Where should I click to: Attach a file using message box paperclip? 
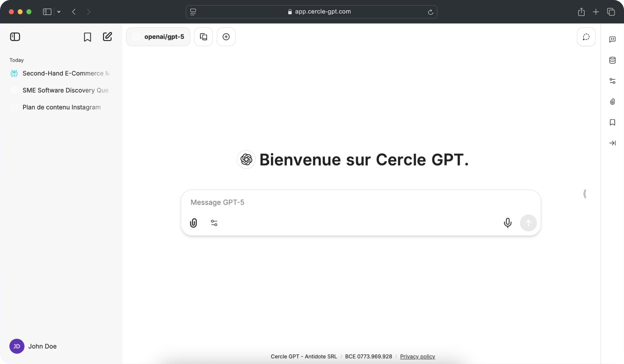click(194, 223)
